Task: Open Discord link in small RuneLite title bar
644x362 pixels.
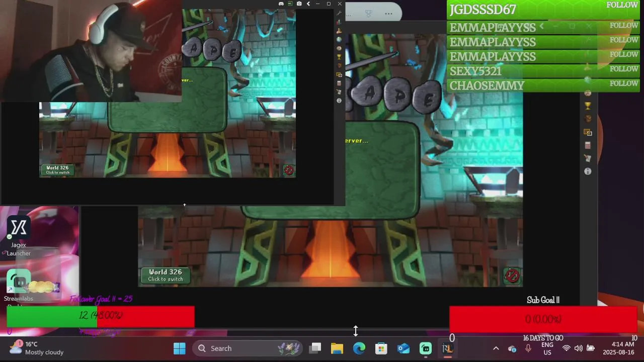Action: click(x=281, y=4)
